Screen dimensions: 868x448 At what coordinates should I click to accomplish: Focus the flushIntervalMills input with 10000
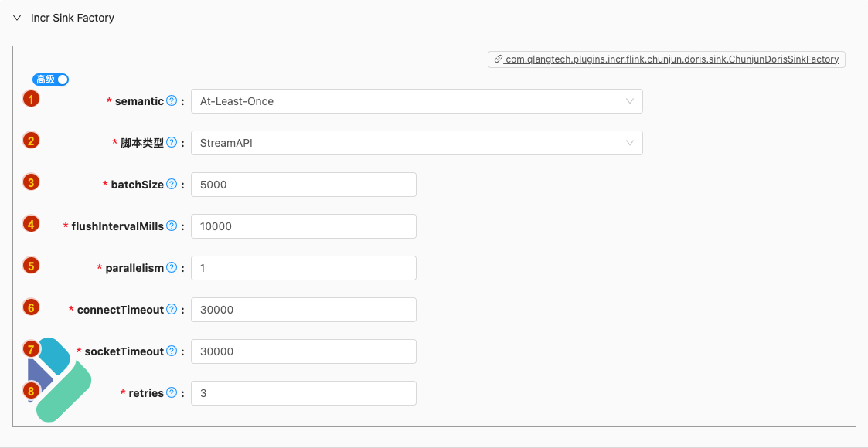(303, 226)
